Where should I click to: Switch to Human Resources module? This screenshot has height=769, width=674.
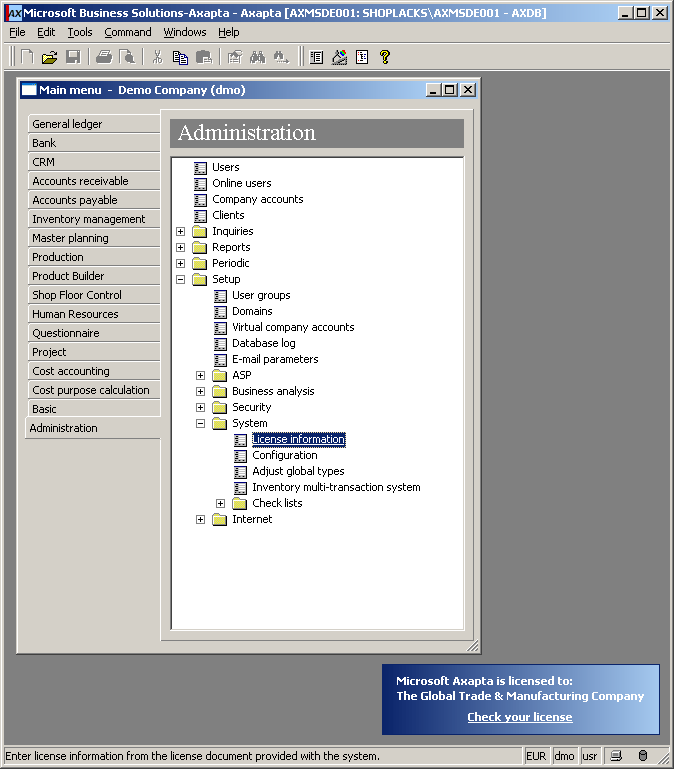click(x=94, y=314)
